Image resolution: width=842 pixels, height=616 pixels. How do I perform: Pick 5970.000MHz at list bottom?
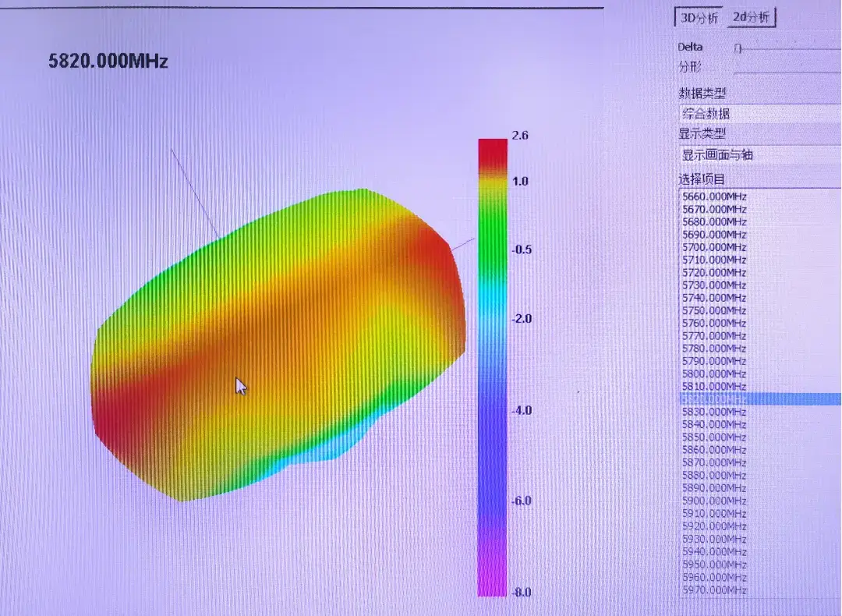pos(714,590)
